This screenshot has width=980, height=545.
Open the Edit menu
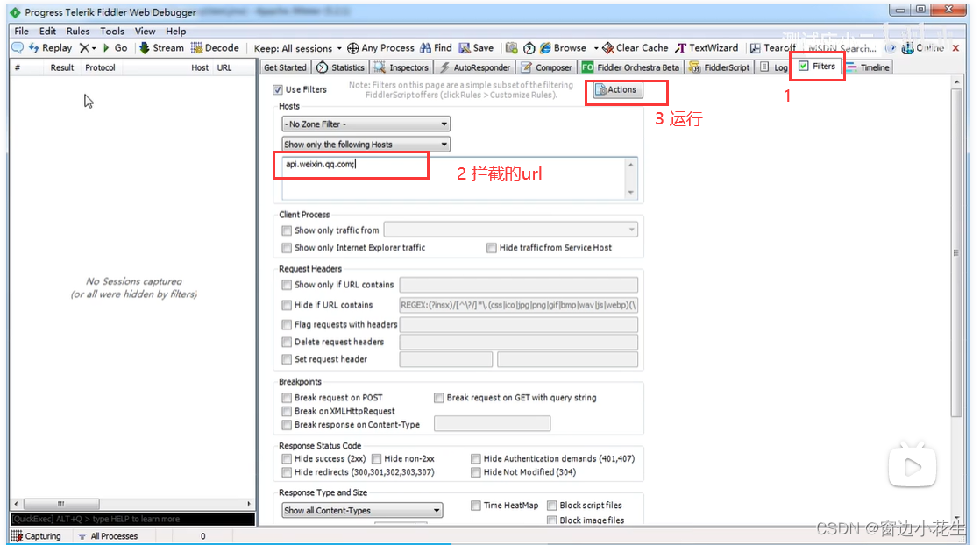47,32
